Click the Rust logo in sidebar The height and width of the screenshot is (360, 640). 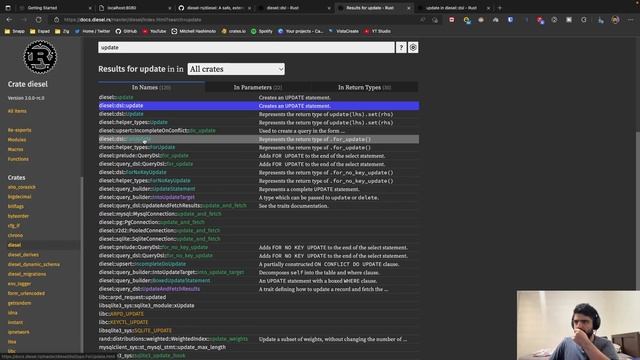tap(40, 57)
